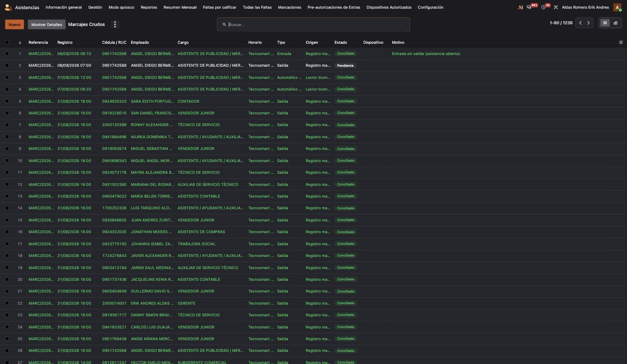The width and height of the screenshot is (627, 364).
Task: Click the GERENTE cargo cell
Action: click(x=187, y=303)
